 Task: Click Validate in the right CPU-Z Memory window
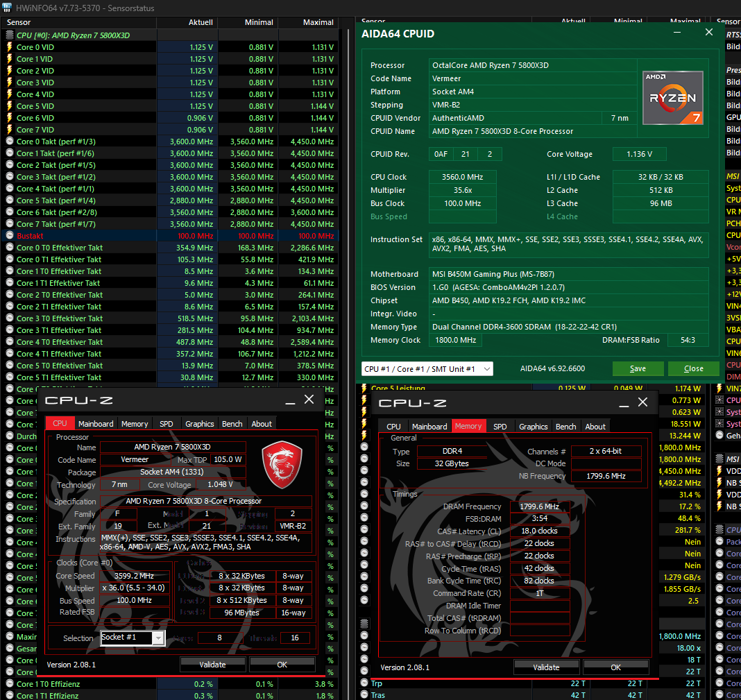[546, 667]
